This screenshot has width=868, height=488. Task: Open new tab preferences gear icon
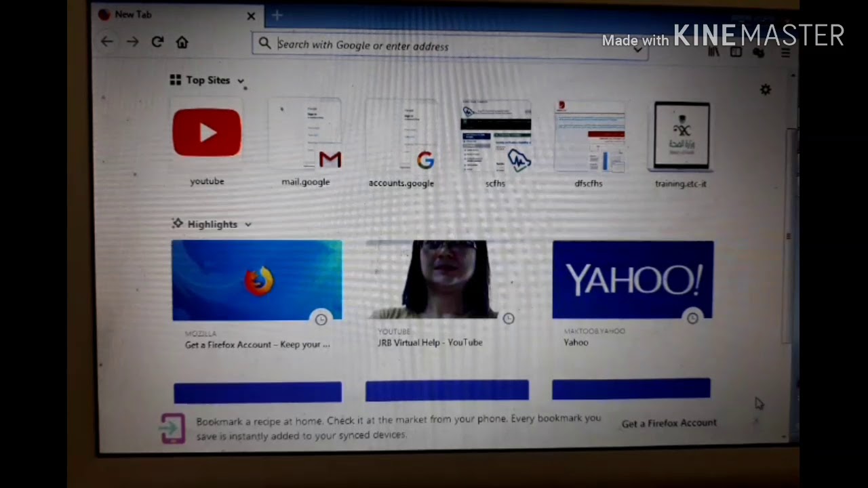click(766, 89)
